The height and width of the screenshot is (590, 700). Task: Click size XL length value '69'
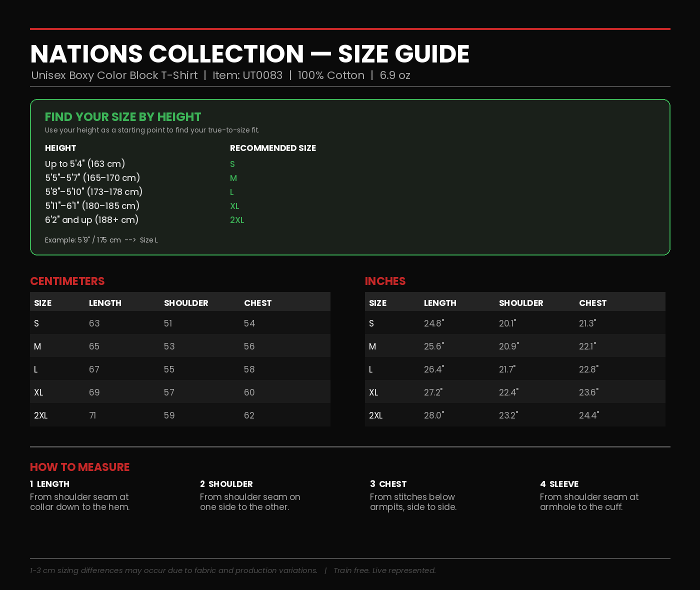(94, 392)
